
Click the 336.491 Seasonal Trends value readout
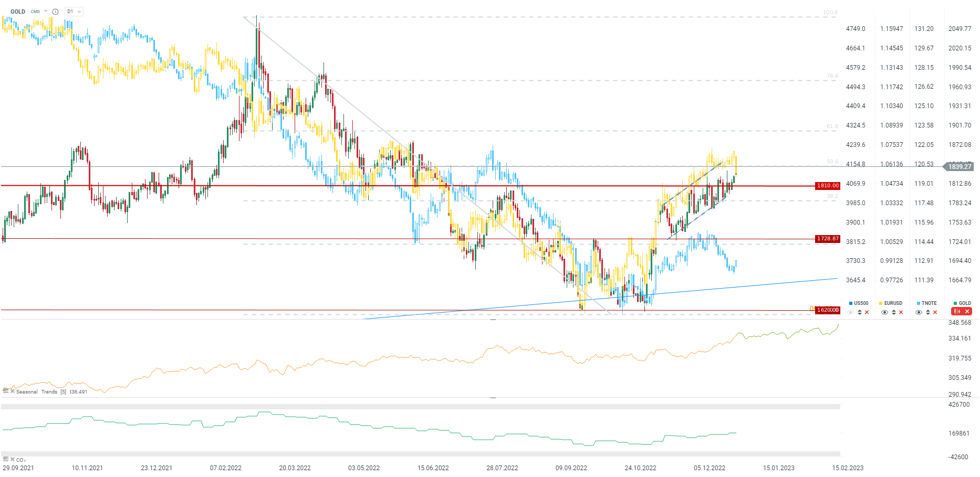tap(78, 392)
